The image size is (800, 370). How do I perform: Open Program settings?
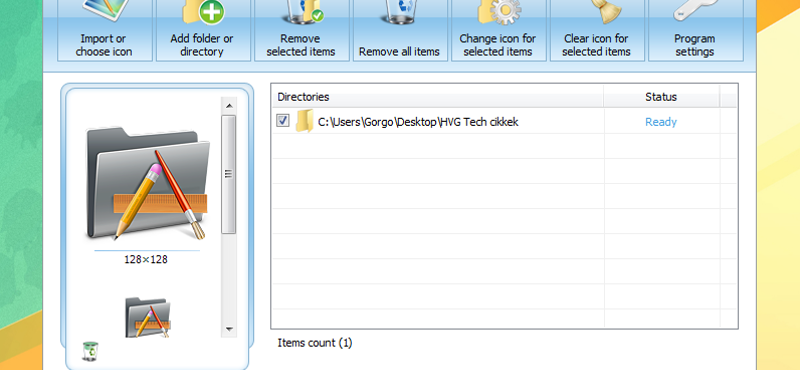pos(695,31)
